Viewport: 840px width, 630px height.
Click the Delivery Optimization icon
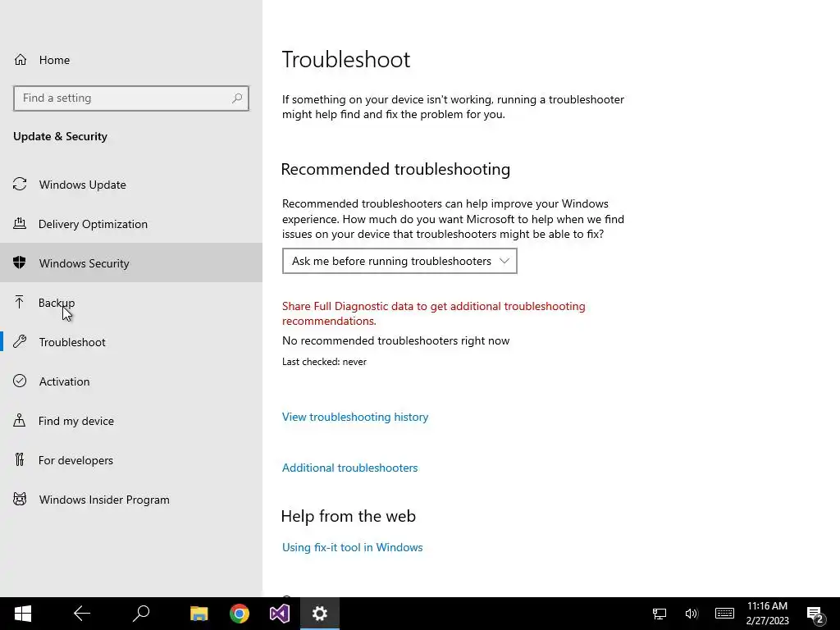coord(20,223)
